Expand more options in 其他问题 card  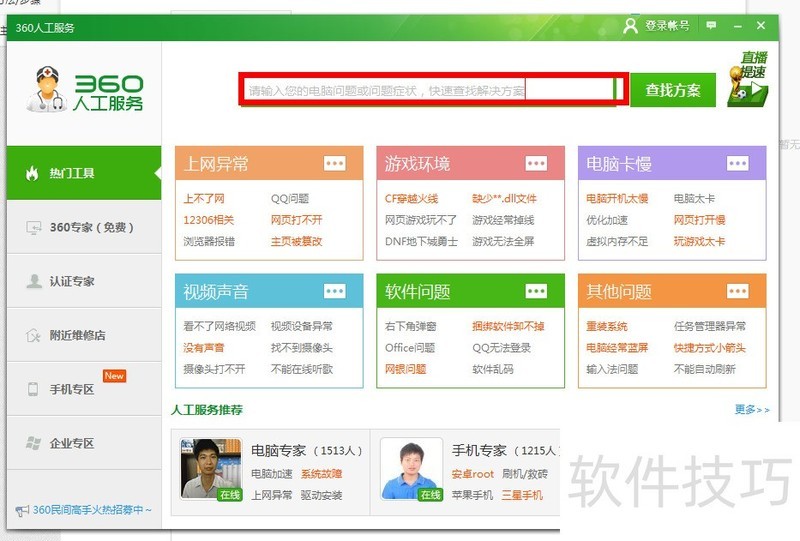[x=738, y=291]
